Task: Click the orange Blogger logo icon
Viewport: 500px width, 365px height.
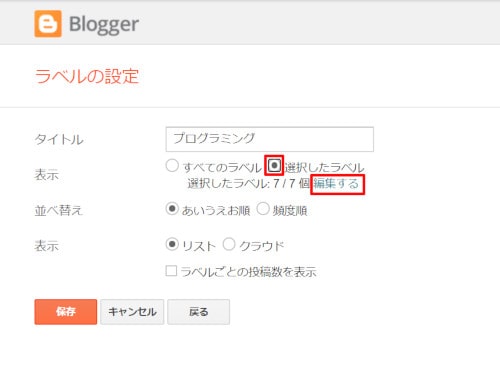Action: tap(48, 24)
